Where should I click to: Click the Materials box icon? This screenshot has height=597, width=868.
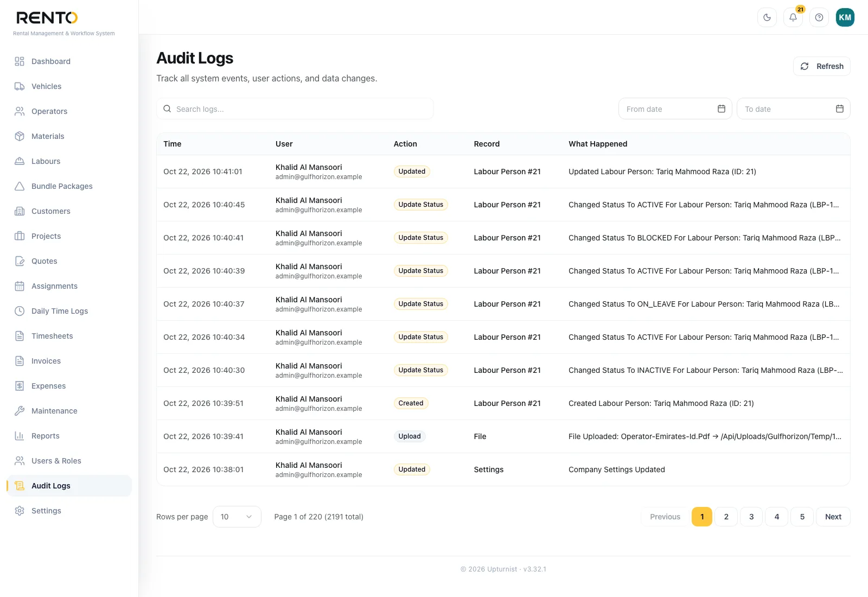[x=20, y=136]
